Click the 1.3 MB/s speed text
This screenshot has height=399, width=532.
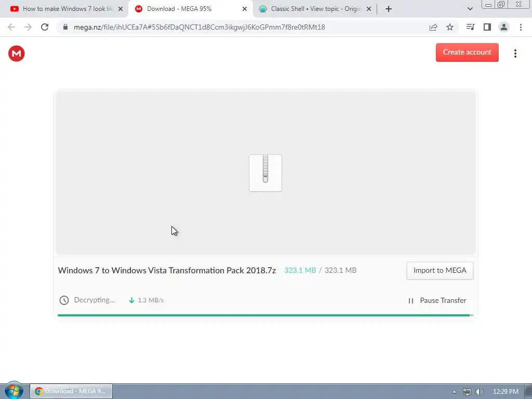click(151, 300)
